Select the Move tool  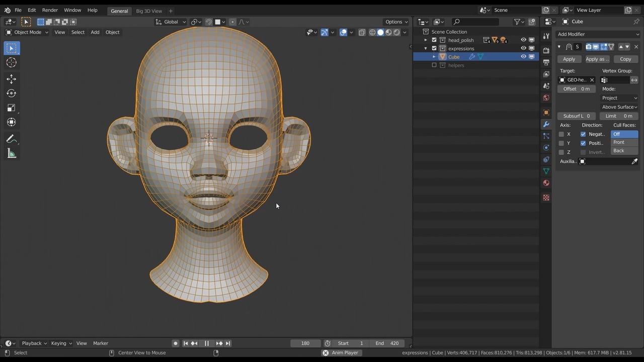pyautogui.click(x=11, y=79)
